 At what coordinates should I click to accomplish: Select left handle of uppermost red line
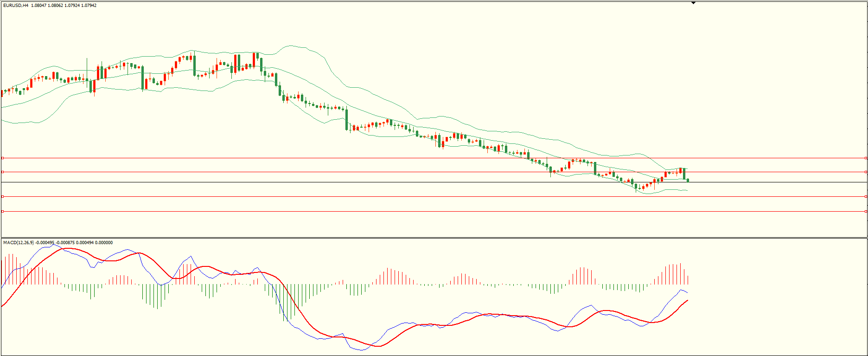(2, 158)
